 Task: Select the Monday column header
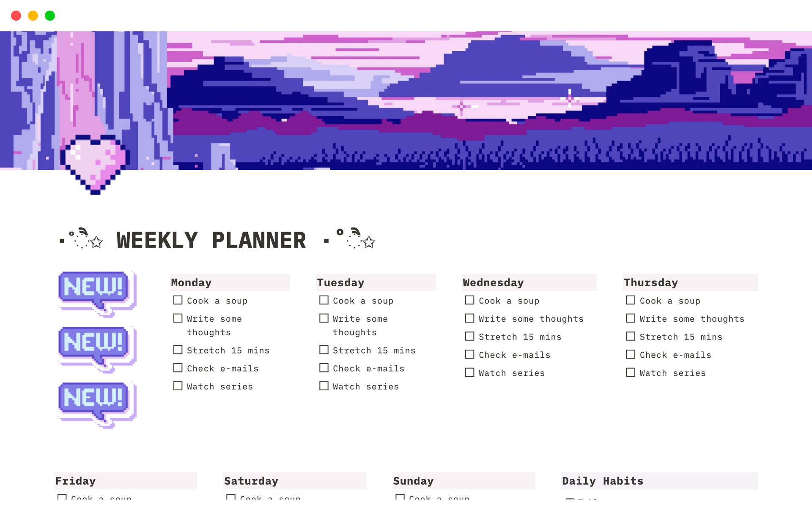click(x=191, y=282)
